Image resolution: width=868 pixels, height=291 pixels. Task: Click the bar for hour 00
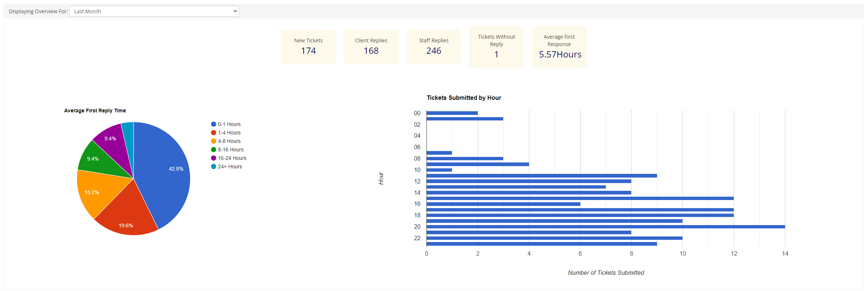tap(452, 113)
